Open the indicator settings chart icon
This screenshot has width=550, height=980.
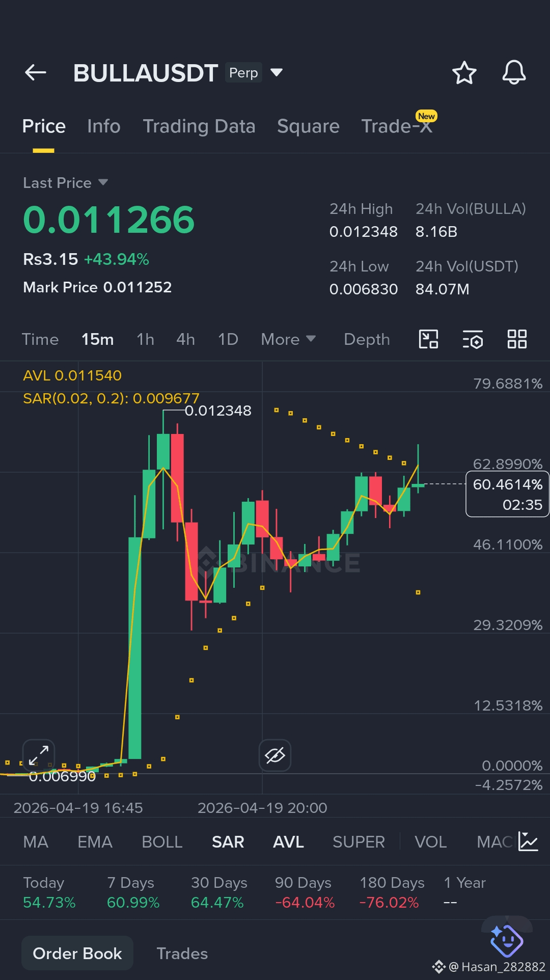click(x=528, y=841)
